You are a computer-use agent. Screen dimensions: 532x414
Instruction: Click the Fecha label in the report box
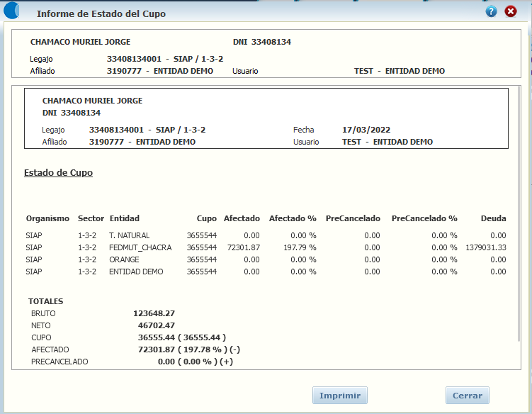(x=303, y=130)
